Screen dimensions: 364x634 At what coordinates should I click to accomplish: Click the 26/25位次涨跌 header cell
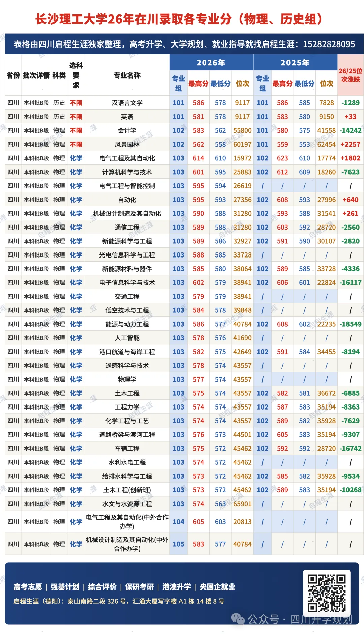(x=351, y=75)
